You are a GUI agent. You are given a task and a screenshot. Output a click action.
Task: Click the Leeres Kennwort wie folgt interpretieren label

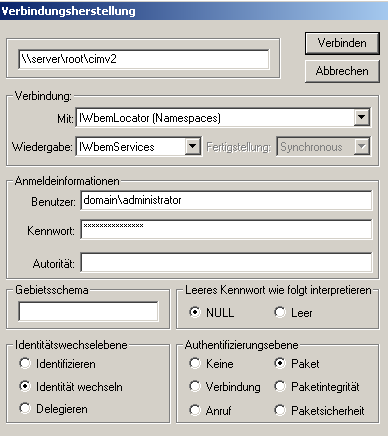(x=278, y=290)
